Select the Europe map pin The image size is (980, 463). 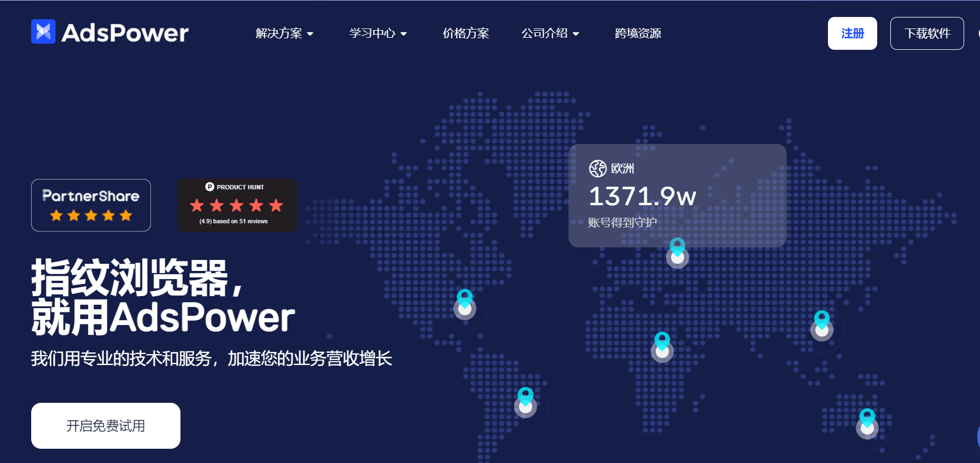tap(678, 253)
